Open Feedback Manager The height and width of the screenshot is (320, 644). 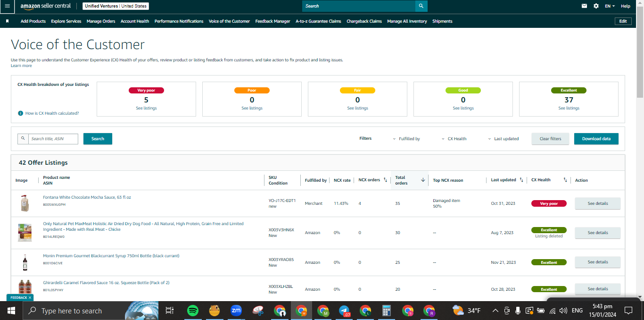273,21
